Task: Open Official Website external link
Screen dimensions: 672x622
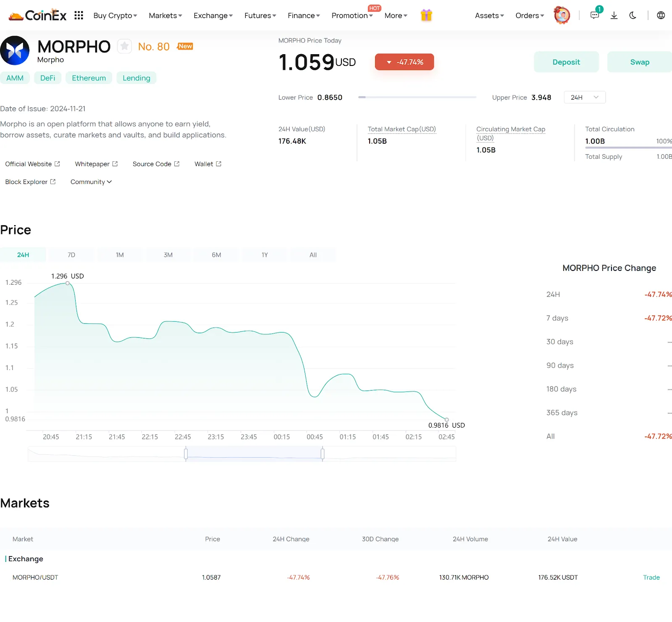Action: [32, 164]
